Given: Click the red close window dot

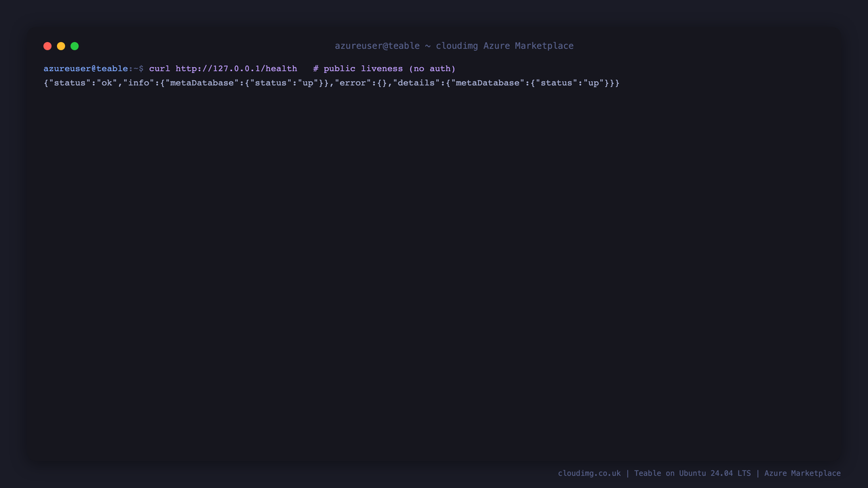Looking at the screenshot, I should 47,46.
